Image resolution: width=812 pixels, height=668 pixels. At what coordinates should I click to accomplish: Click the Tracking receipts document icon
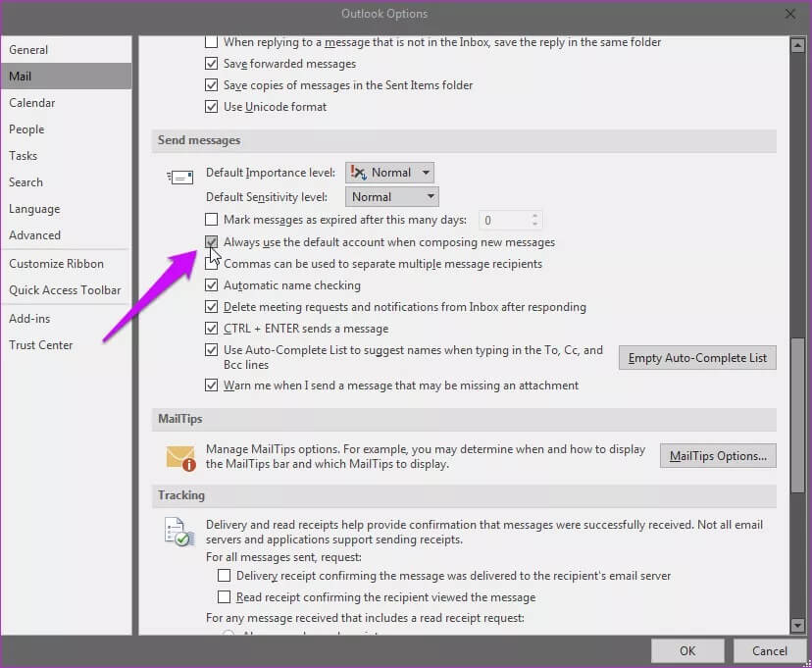[179, 532]
